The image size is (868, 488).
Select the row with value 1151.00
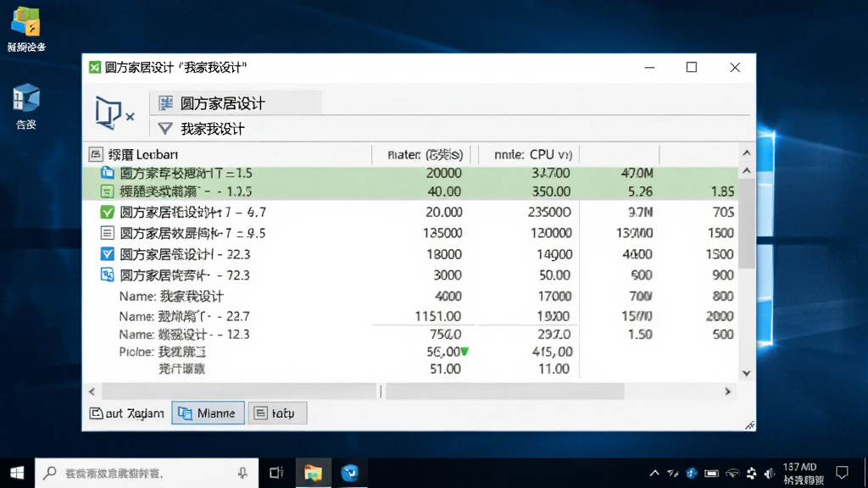(412, 316)
